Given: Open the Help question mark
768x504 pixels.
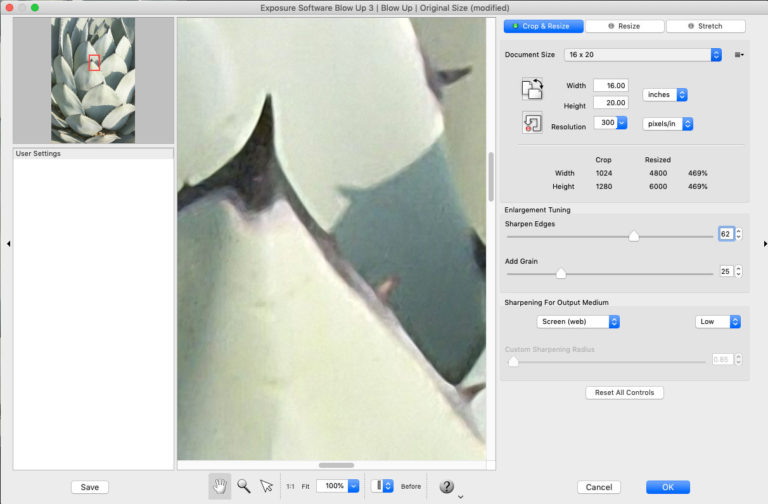Looking at the screenshot, I should point(446,486).
